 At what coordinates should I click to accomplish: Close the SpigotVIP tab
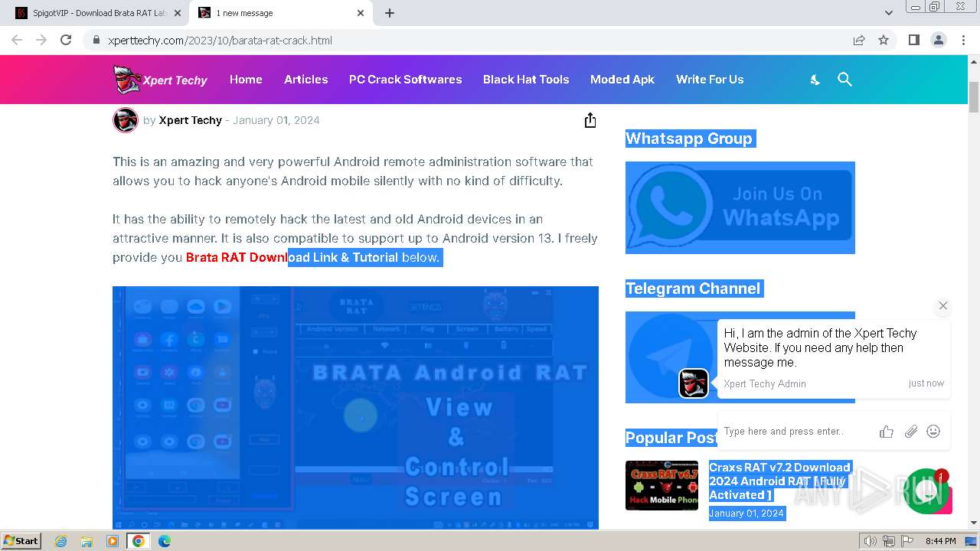178,13
